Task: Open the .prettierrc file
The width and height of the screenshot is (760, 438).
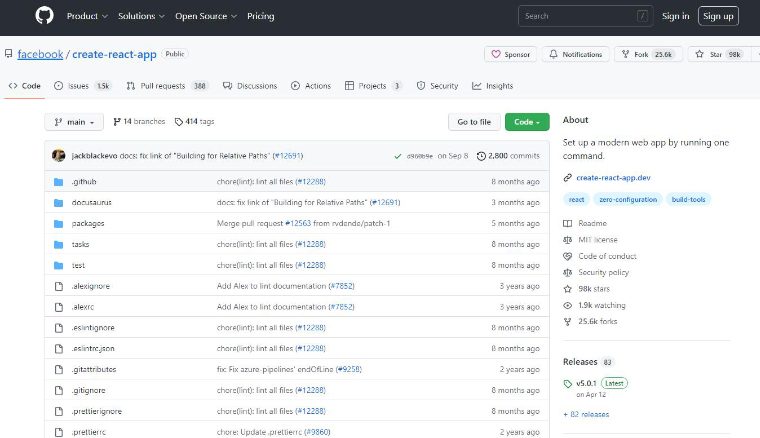Action: 89,432
